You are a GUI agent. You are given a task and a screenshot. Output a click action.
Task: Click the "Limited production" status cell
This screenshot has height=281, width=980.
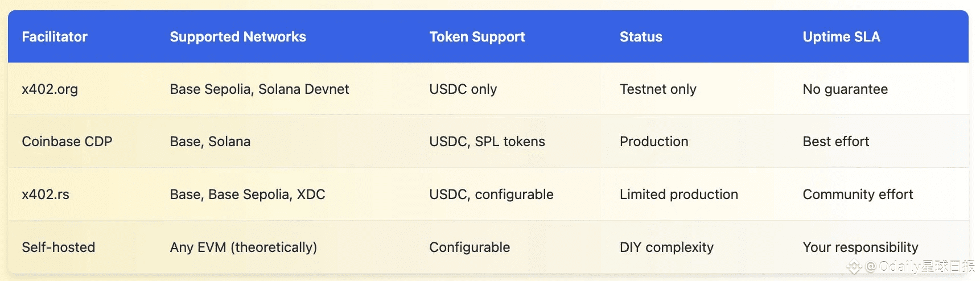679,195
